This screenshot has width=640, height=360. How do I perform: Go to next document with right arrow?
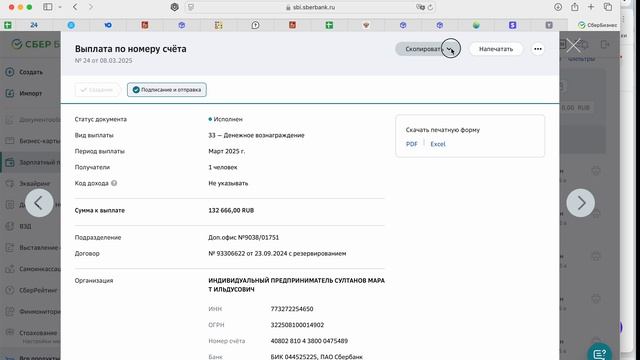(580, 203)
